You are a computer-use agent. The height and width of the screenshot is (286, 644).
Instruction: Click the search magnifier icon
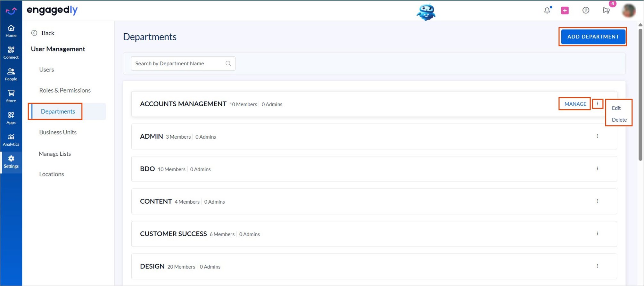click(228, 63)
